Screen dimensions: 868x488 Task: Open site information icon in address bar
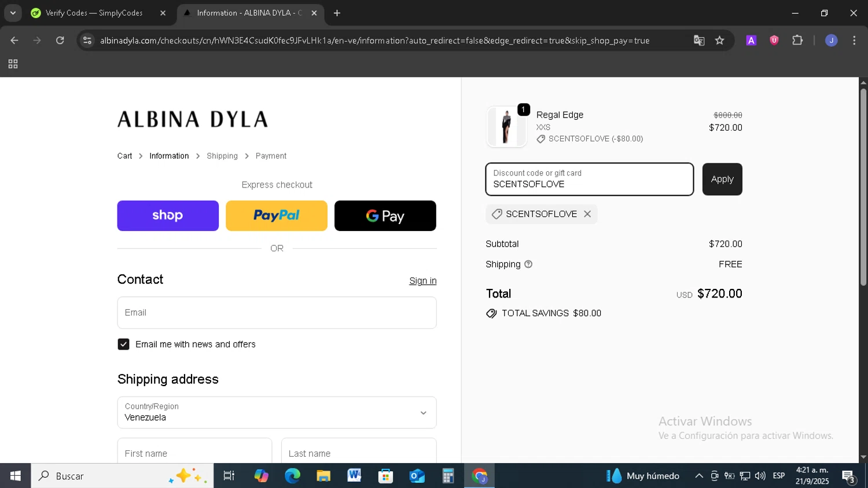[87, 41]
